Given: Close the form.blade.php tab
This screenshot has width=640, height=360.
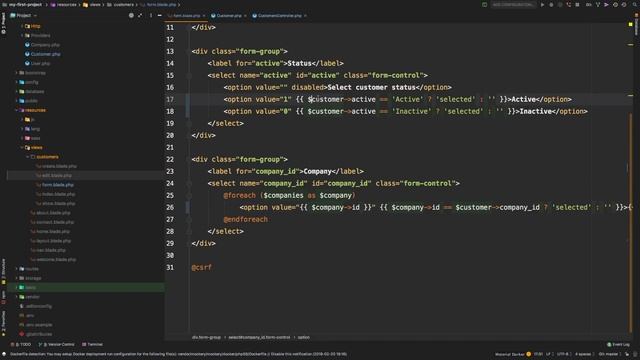Looking at the screenshot, I should (204, 16).
